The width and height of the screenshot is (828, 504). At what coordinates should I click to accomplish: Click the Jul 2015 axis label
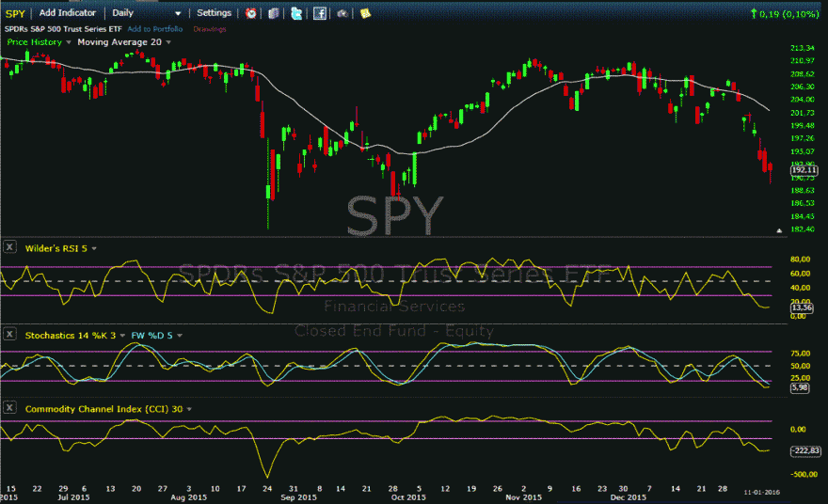coord(73,497)
